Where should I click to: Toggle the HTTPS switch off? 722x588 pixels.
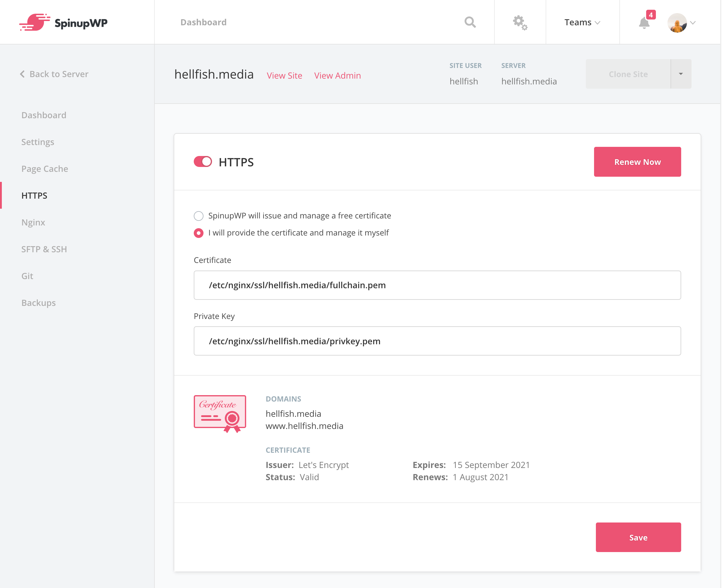coord(203,162)
